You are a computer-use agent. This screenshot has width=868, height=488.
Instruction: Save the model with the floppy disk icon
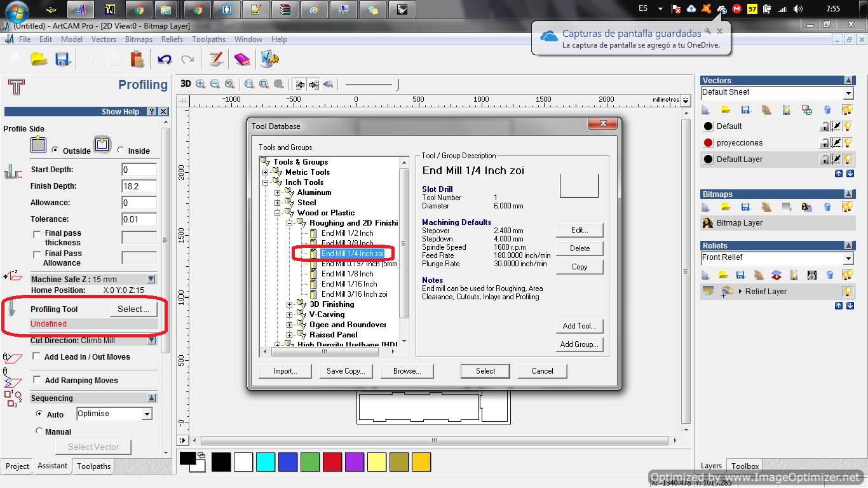[62, 59]
